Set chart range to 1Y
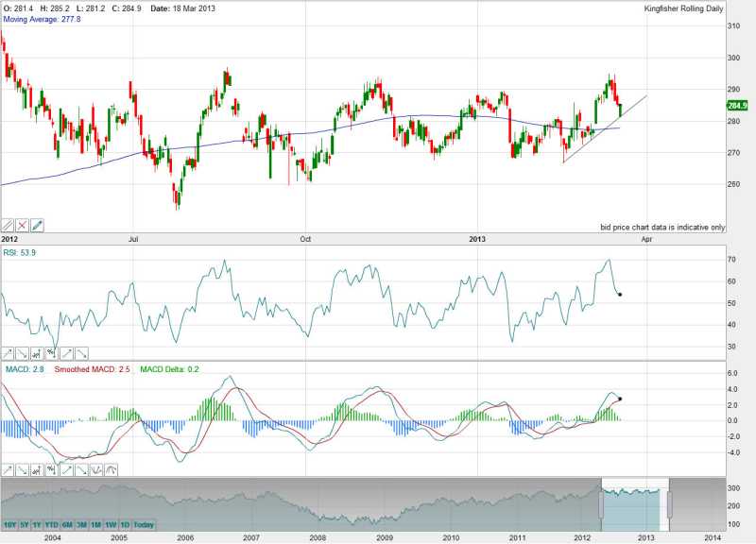The height and width of the screenshot is (544, 756). coord(37,525)
